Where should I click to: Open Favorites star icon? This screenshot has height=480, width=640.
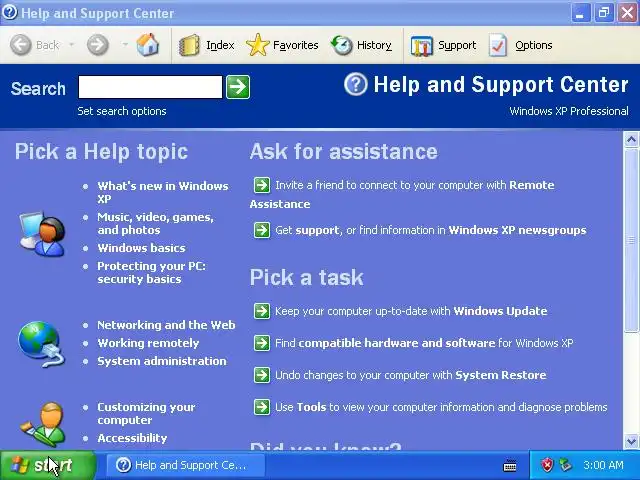(x=258, y=45)
